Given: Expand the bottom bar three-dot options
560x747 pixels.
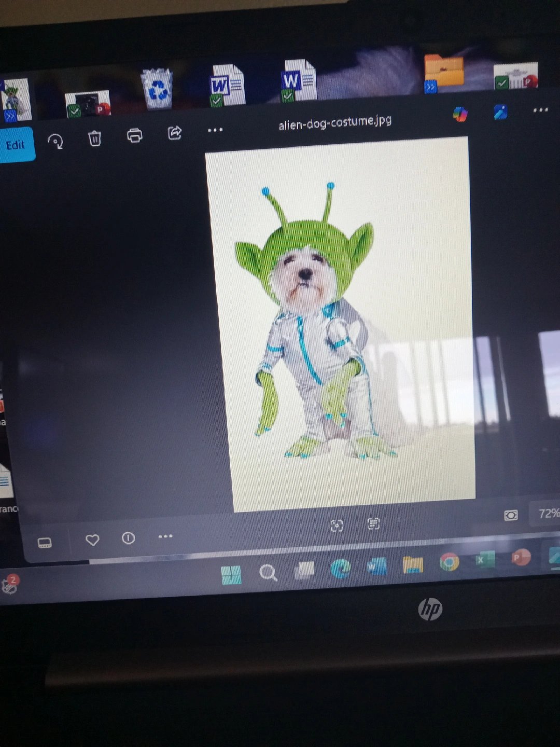Looking at the screenshot, I should pyautogui.click(x=165, y=536).
